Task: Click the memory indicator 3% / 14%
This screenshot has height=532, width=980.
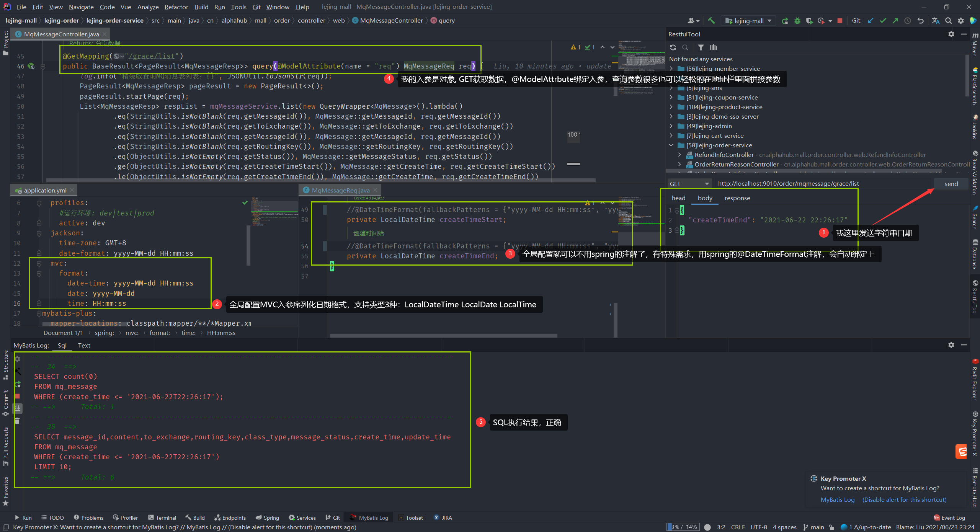Action: coord(683,527)
